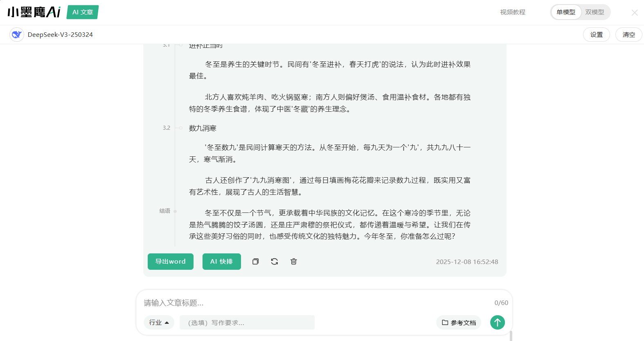Click the vertical scrollbar thumb
Viewport: 644px width, 341px height.
pyautogui.click(x=511, y=336)
